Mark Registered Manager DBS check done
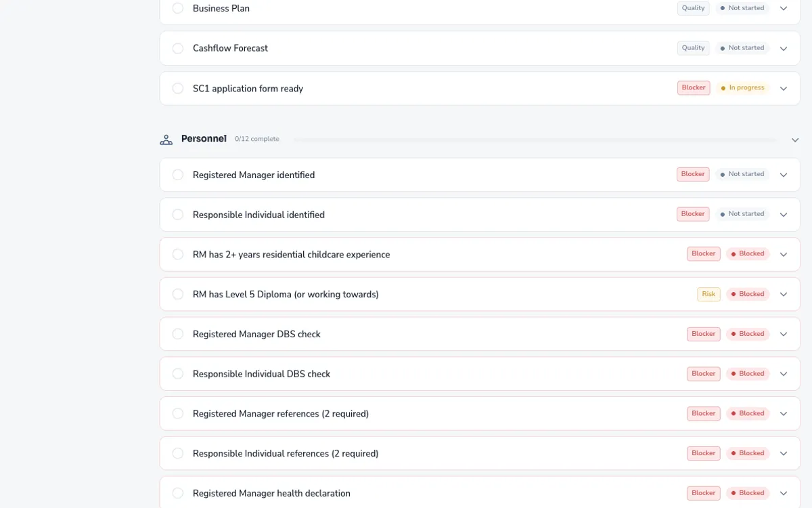 pyautogui.click(x=177, y=333)
